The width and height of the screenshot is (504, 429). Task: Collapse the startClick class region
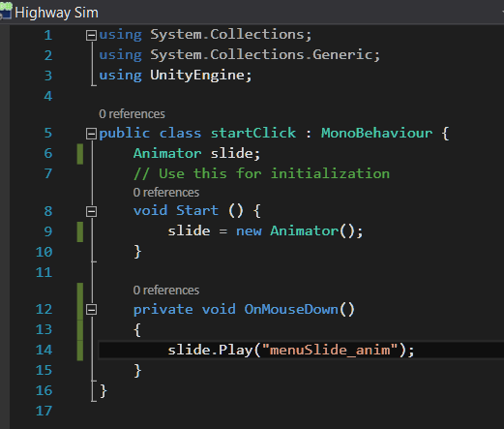pyautogui.click(x=91, y=134)
